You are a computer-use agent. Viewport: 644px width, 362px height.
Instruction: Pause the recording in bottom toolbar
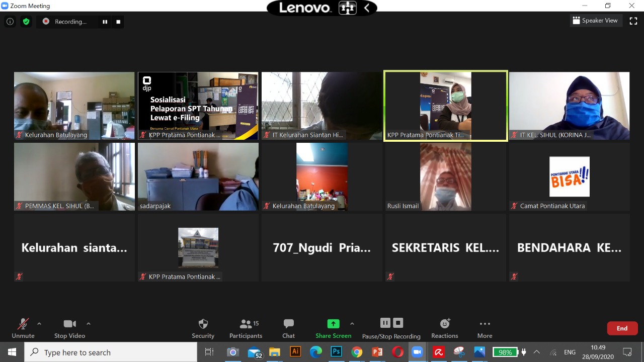pos(385,323)
